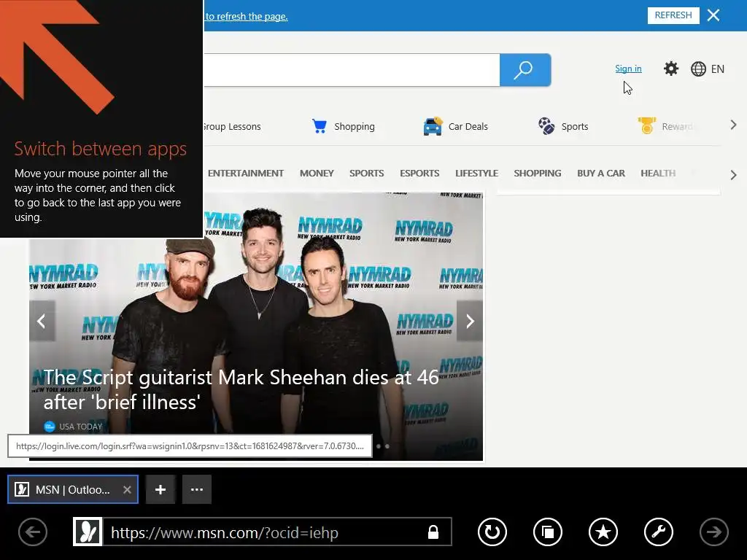Click the 'to refresh the page' link
This screenshot has height=560, width=747.
(x=247, y=16)
